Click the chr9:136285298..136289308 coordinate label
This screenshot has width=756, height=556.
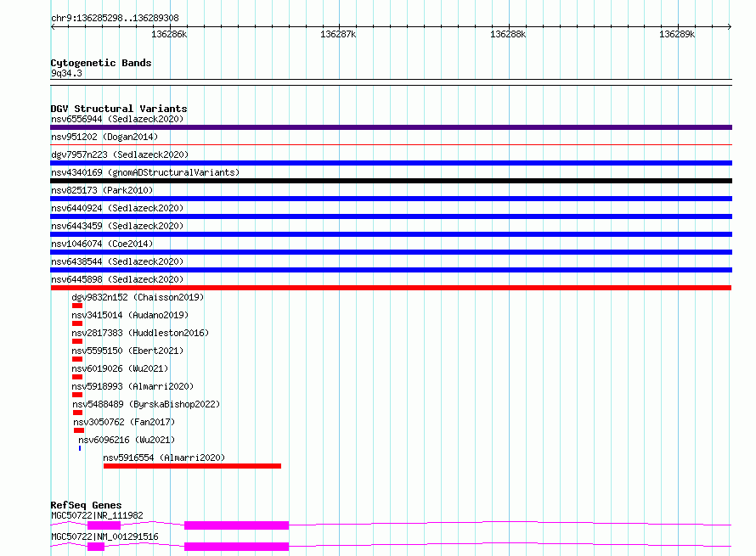(115, 19)
